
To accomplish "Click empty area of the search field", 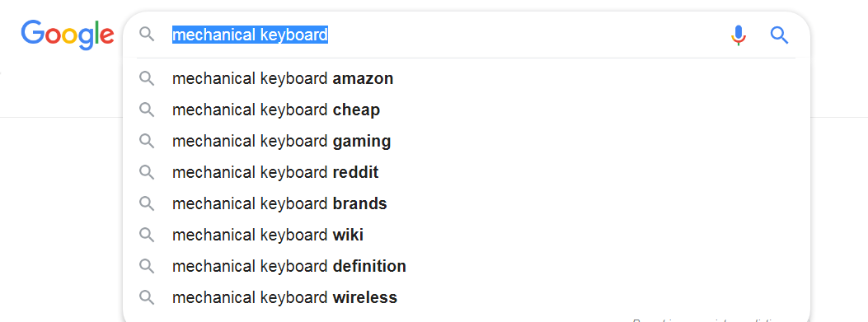I will coord(526,35).
